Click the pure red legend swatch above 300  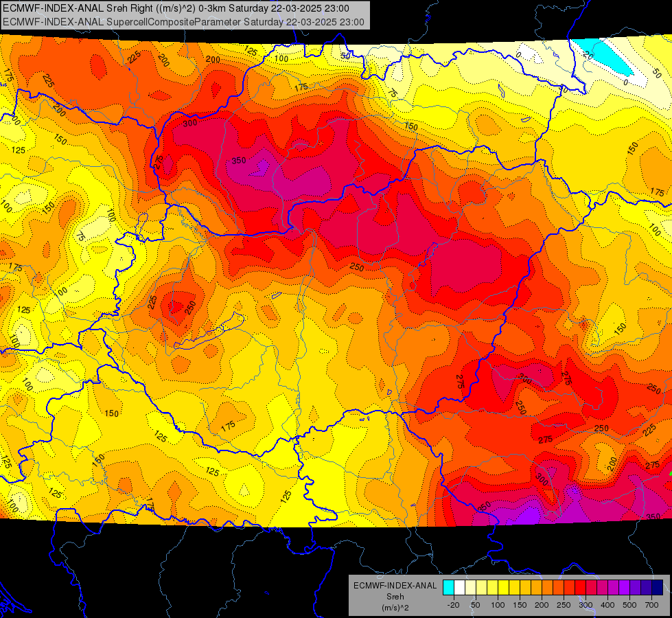580,587
